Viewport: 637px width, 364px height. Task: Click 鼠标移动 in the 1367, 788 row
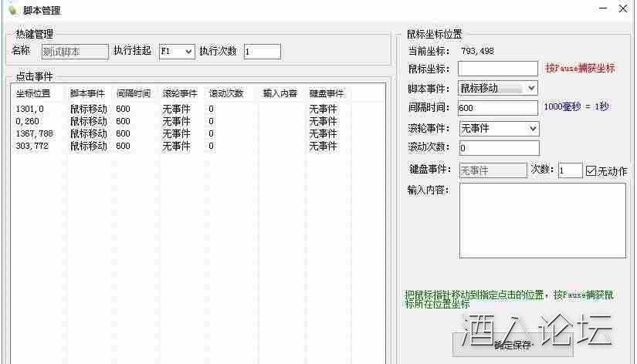point(89,133)
